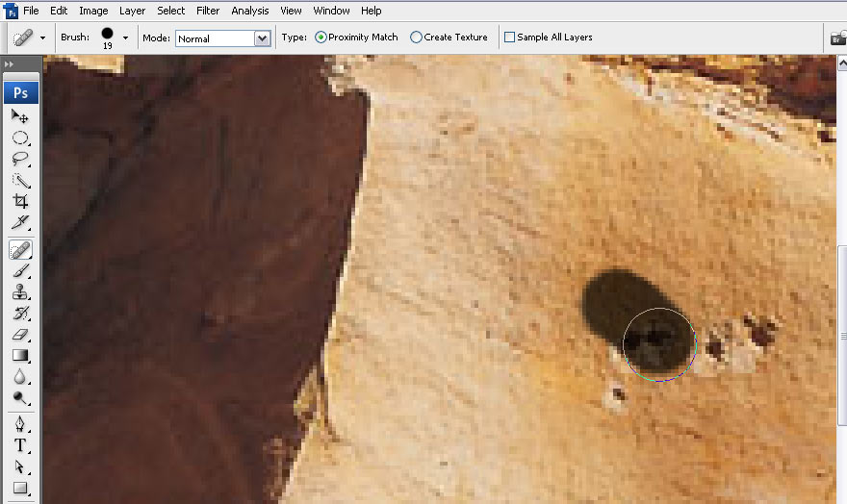Open the Layer menu
Image resolution: width=847 pixels, height=504 pixels.
point(133,11)
